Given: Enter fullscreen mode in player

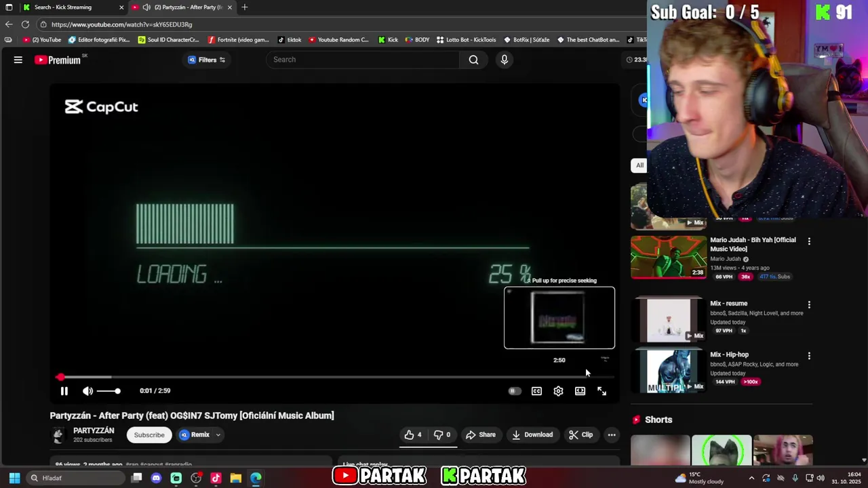Looking at the screenshot, I should [x=601, y=391].
